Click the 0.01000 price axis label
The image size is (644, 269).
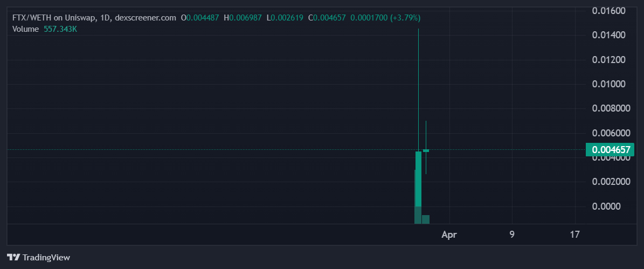(608, 84)
